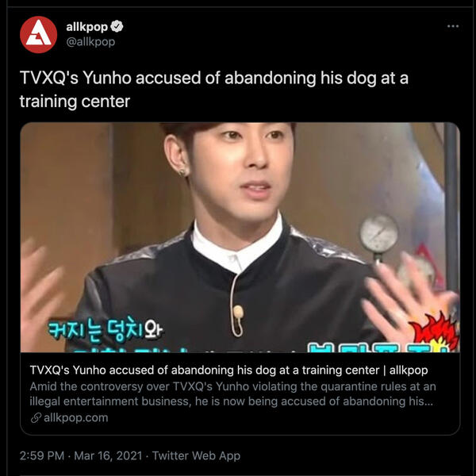
Task: Click the red flame graphic in the image
Action: (435, 332)
